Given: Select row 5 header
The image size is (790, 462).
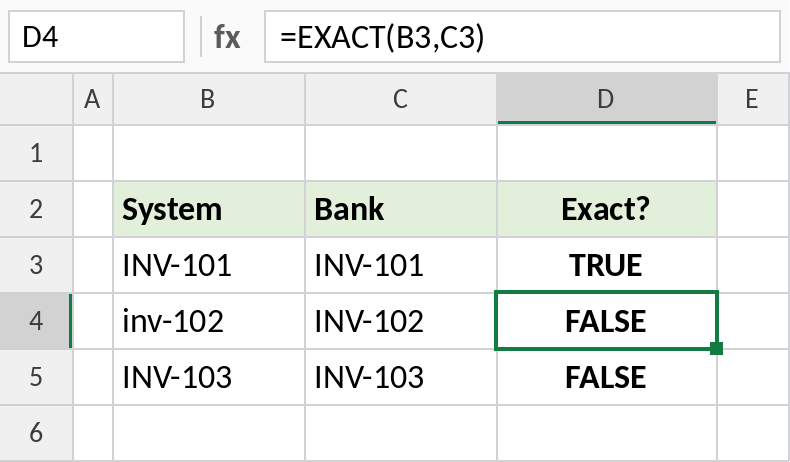Looking at the screenshot, I should (x=36, y=377).
